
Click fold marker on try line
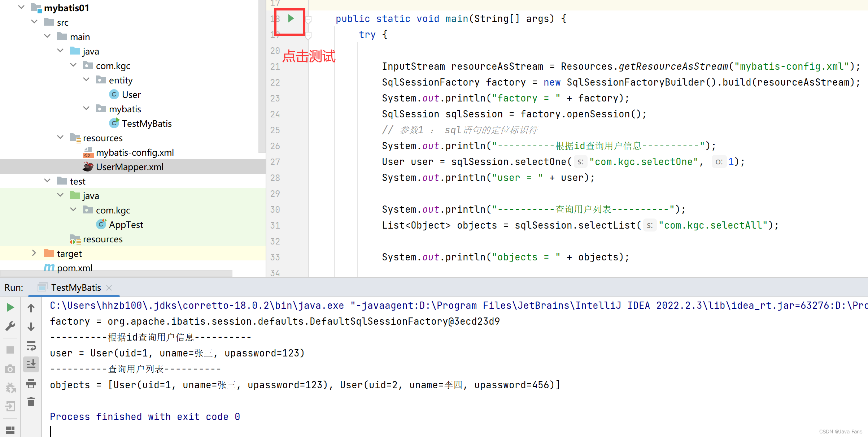click(x=308, y=35)
